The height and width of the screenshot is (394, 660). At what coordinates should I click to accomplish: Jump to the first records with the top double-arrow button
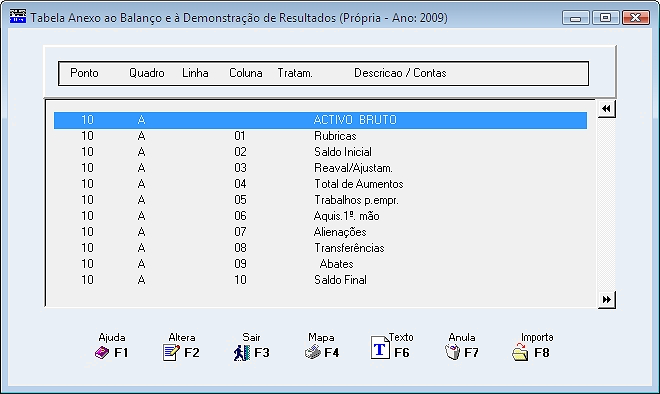click(606, 109)
